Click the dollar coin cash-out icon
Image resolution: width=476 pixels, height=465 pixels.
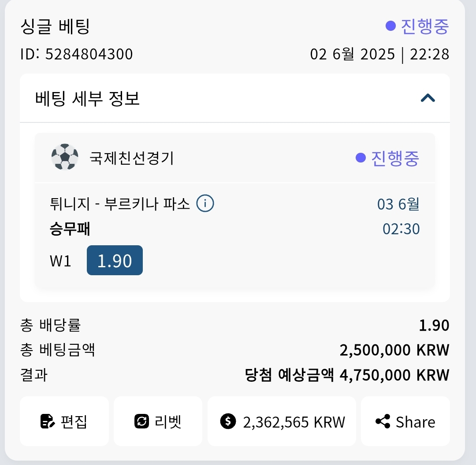pyautogui.click(x=228, y=421)
